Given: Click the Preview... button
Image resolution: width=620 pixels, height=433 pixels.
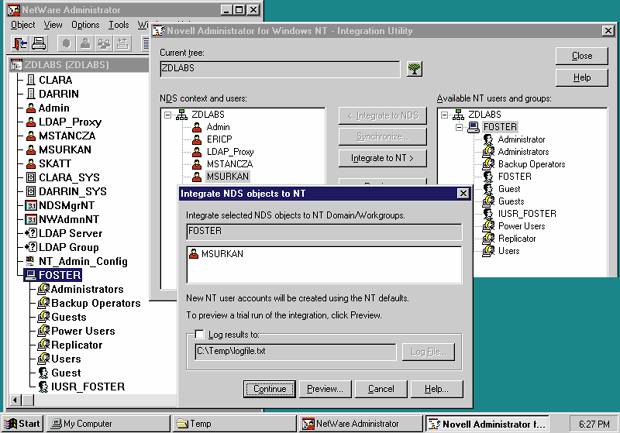Looking at the screenshot, I should click(325, 388).
